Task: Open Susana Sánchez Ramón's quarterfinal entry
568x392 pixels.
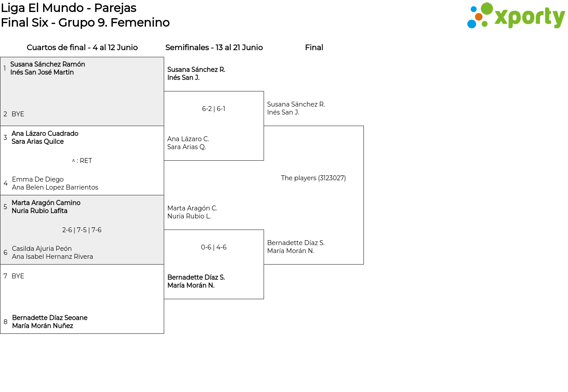Action: pos(47,68)
